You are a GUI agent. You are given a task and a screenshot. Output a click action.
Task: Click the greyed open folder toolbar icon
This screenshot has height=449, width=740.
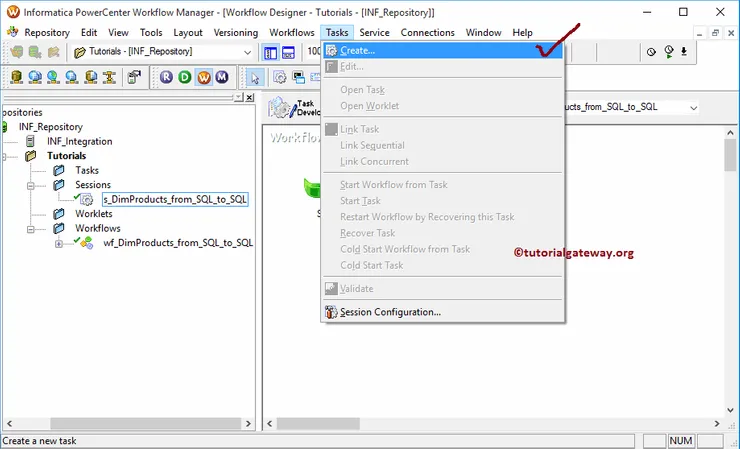[54, 52]
